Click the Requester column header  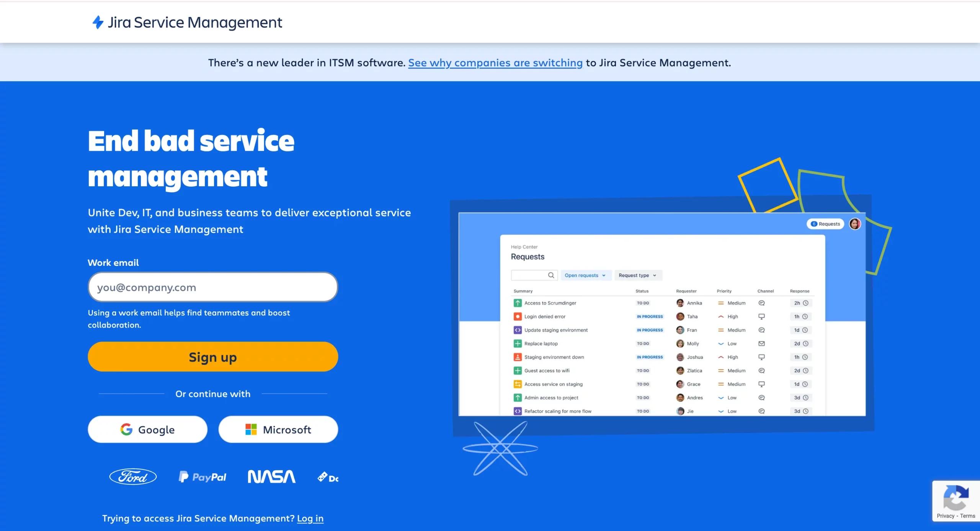click(686, 291)
